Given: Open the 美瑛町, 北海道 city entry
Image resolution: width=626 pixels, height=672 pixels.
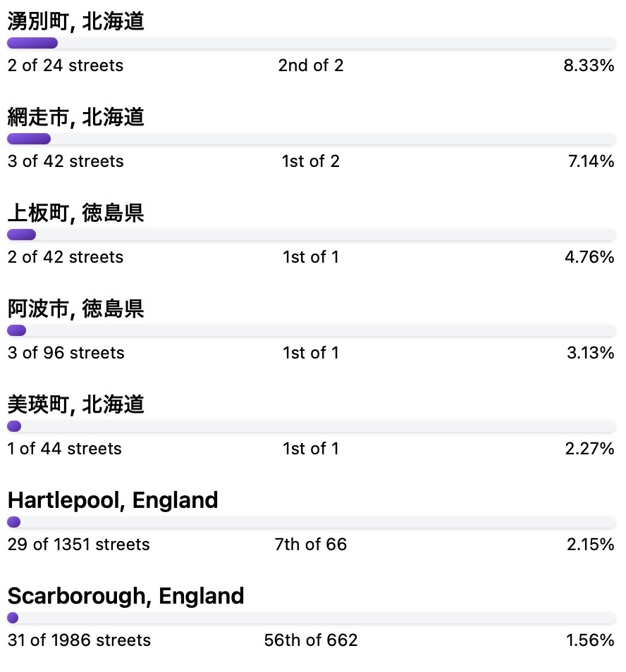Looking at the screenshot, I should (76, 404).
